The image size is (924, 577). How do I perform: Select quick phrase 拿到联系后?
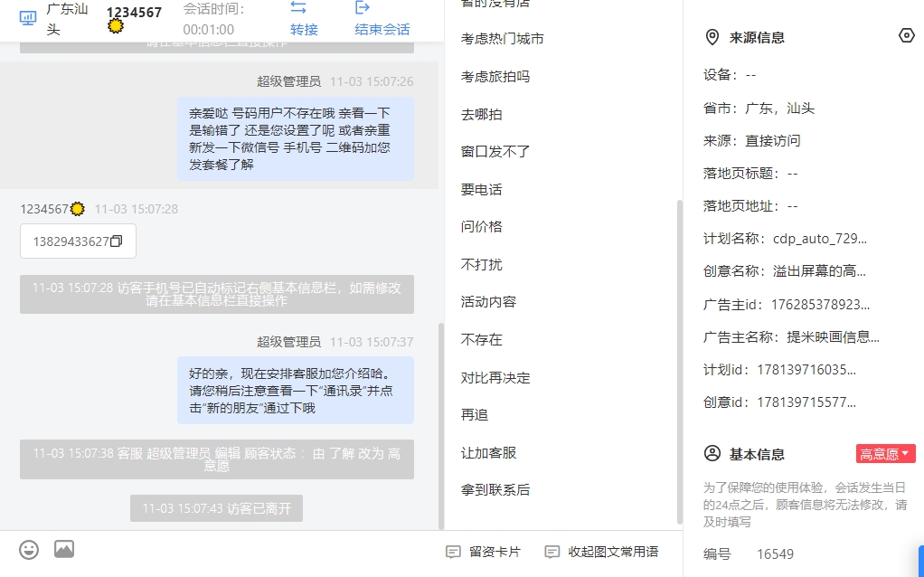pyautogui.click(x=495, y=490)
